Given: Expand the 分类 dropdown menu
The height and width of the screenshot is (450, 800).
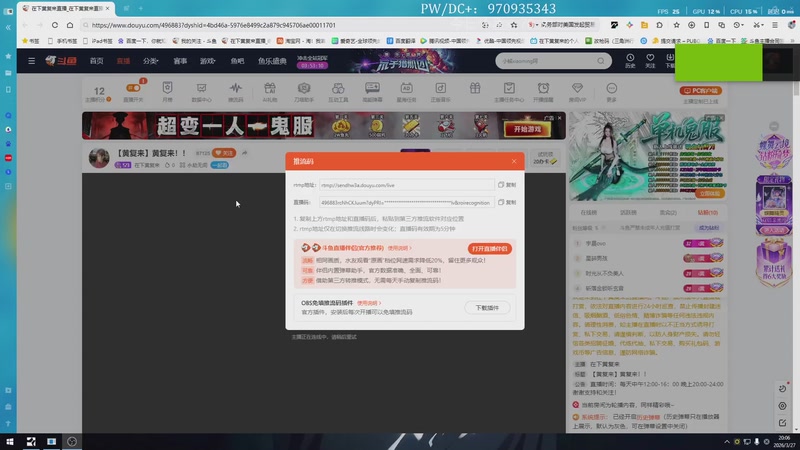Looking at the screenshot, I should [x=151, y=61].
